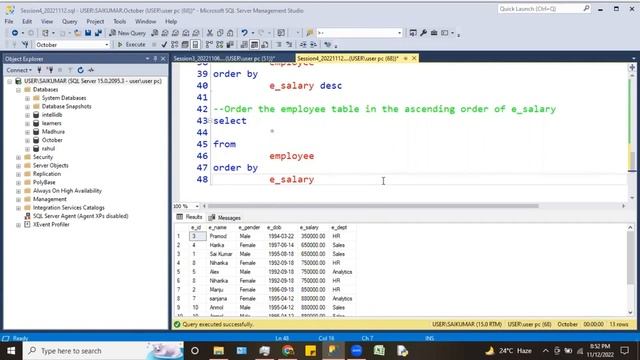Expand the Security folder node
The height and width of the screenshot is (360, 640).
coord(18,157)
